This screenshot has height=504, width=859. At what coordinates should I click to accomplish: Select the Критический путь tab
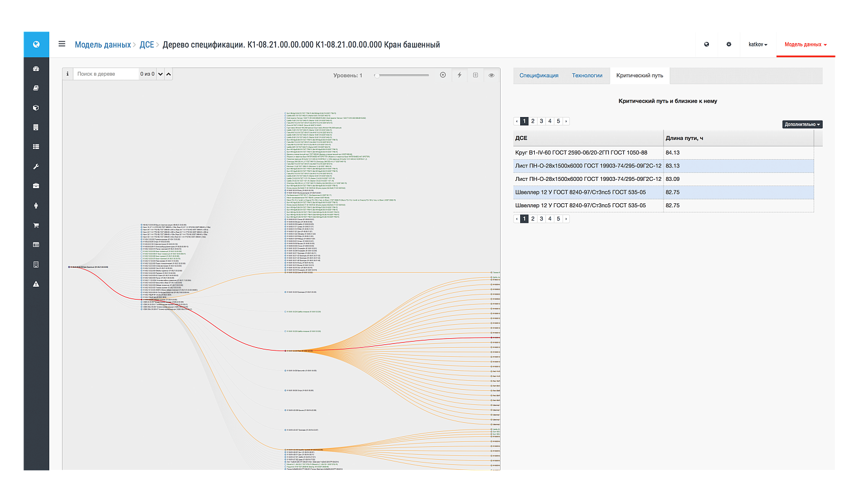[639, 76]
